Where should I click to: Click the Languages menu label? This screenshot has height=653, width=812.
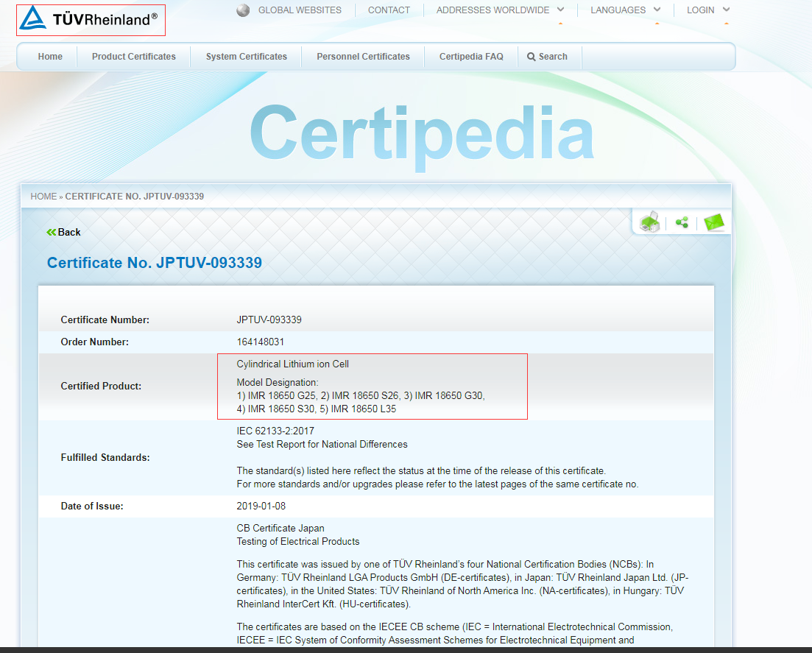click(x=618, y=10)
